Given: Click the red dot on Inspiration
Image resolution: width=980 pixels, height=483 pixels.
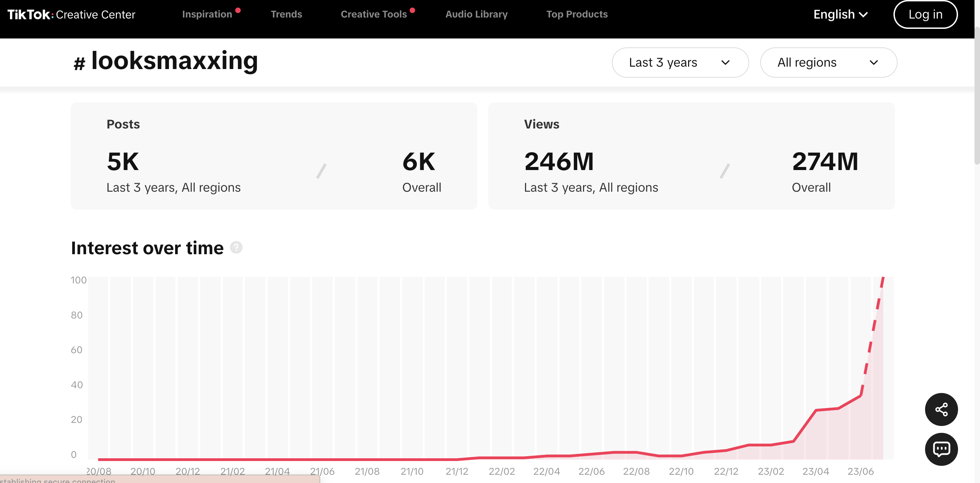Looking at the screenshot, I should (238, 10).
